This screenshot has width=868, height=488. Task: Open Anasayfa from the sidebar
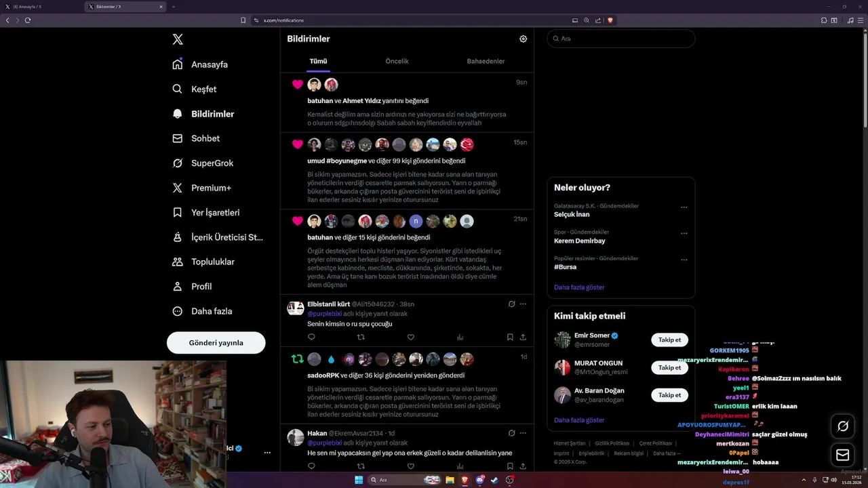tap(200, 64)
